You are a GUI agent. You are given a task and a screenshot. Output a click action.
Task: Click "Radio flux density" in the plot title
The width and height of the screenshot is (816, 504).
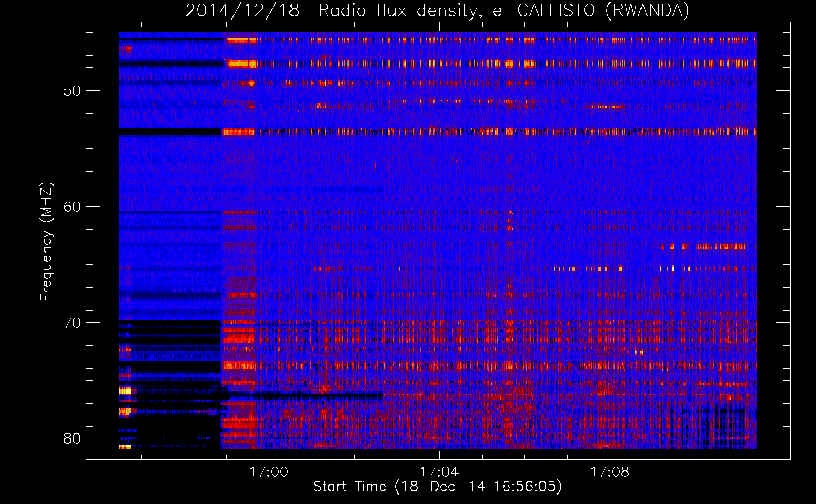click(397, 11)
